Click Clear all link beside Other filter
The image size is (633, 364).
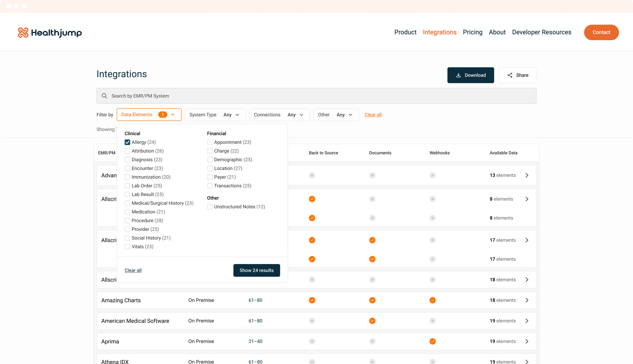(373, 115)
